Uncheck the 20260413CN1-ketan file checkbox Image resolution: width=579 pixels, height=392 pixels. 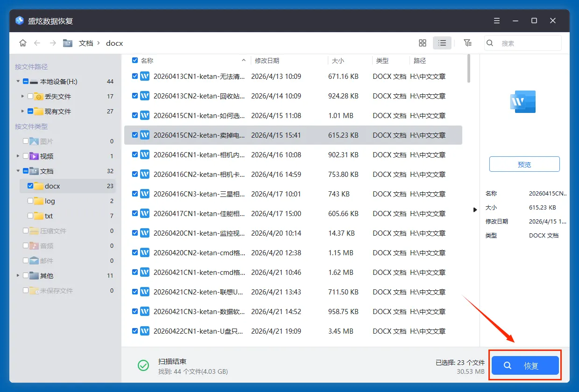pos(134,76)
